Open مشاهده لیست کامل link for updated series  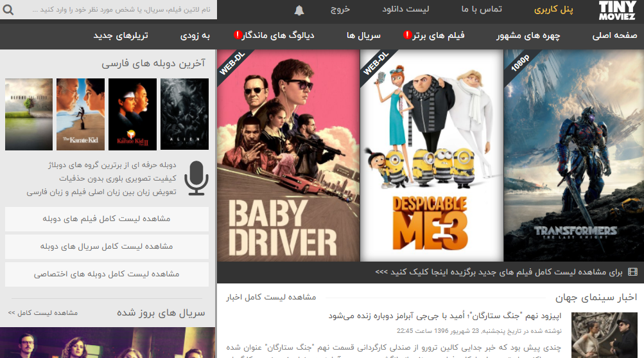[x=43, y=313]
